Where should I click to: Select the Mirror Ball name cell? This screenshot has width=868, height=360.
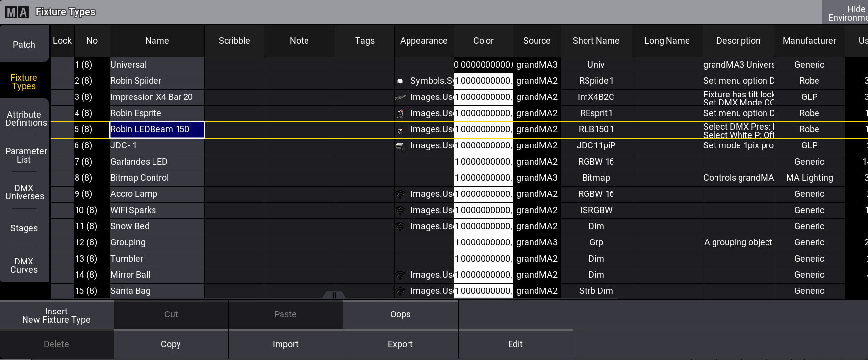coord(157,275)
